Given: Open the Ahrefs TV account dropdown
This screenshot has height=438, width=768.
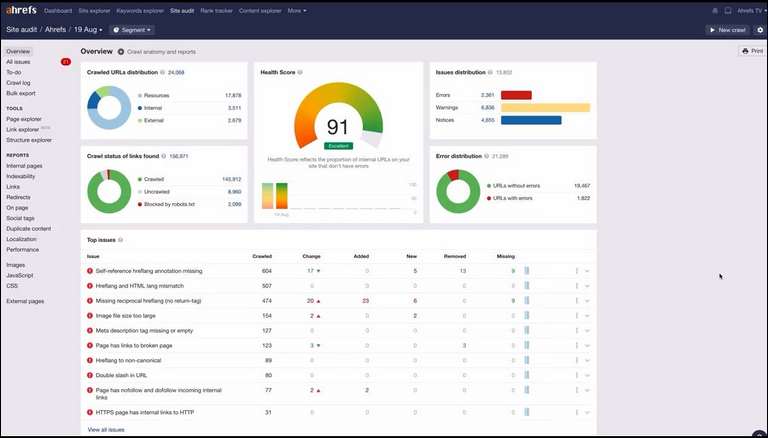Looking at the screenshot, I should pyautogui.click(x=750, y=10).
